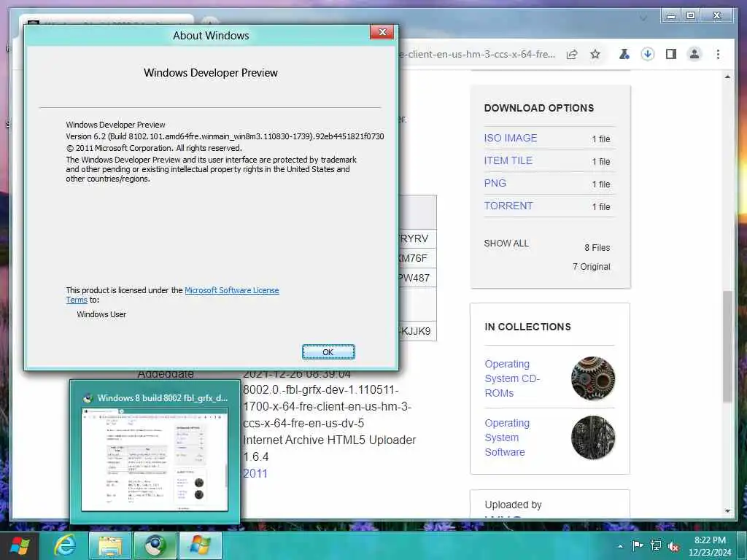
Task: Toggle the browser side panel icon
Action: pos(671,54)
